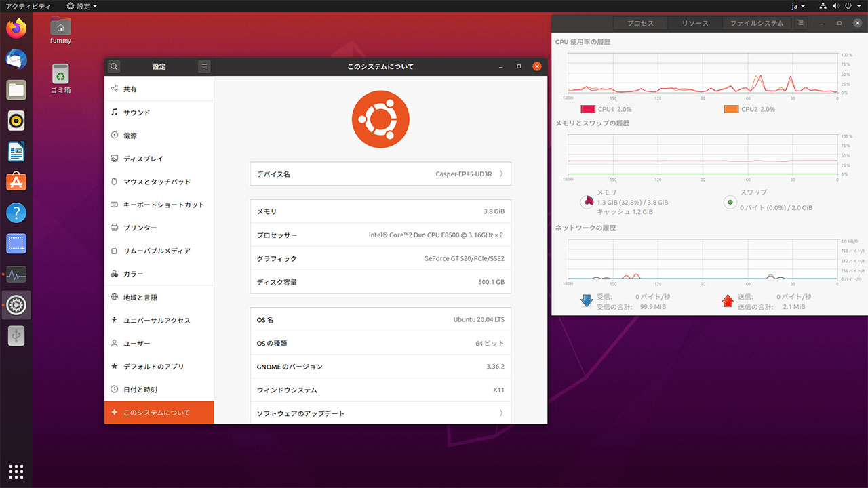Launch Thunderbird mail from the dock
Screen dimensions: 868x488
point(16,59)
